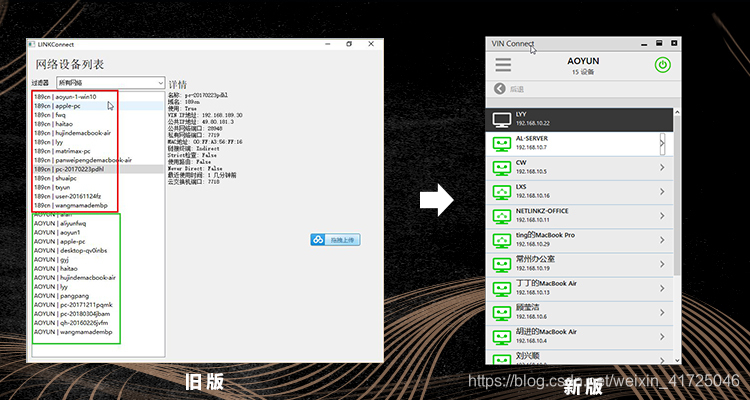750x400 pixels.
Task: Click the NETLINKZ-OFFICE green device icon
Action: coord(502,216)
